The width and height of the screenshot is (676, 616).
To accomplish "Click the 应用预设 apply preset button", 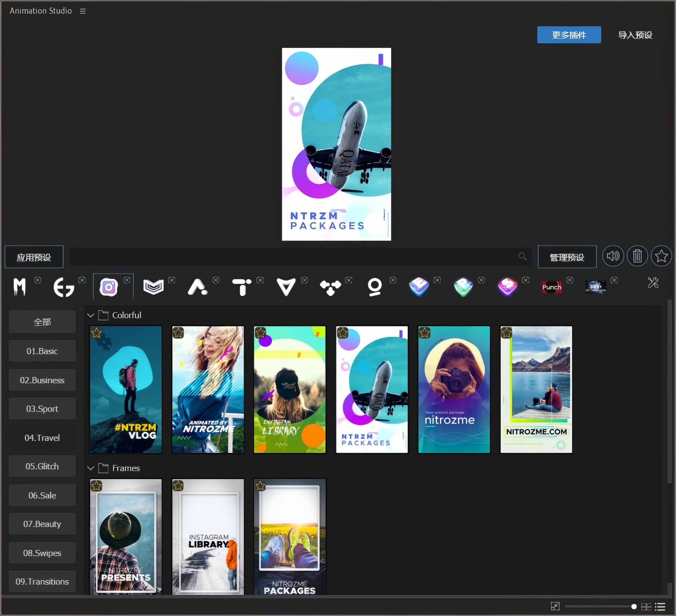I will coord(34,257).
